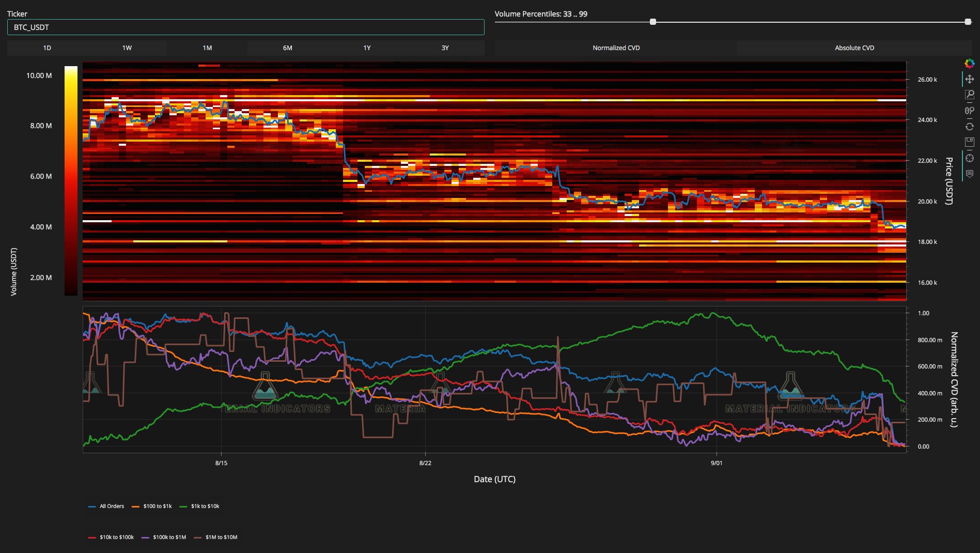Select the 6M time range tab

click(287, 48)
